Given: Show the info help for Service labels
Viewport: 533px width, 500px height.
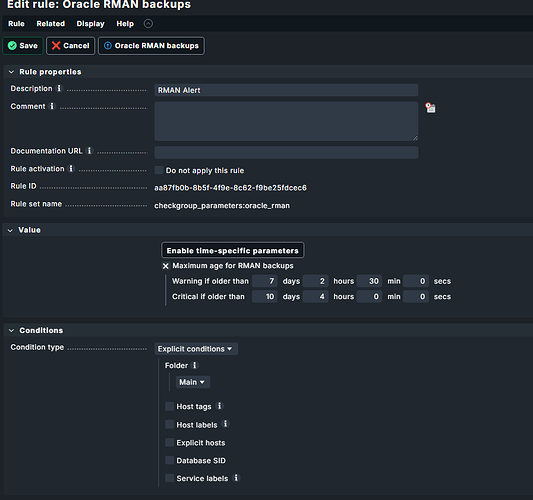Looking at the screenshot, I should [236, 478].
